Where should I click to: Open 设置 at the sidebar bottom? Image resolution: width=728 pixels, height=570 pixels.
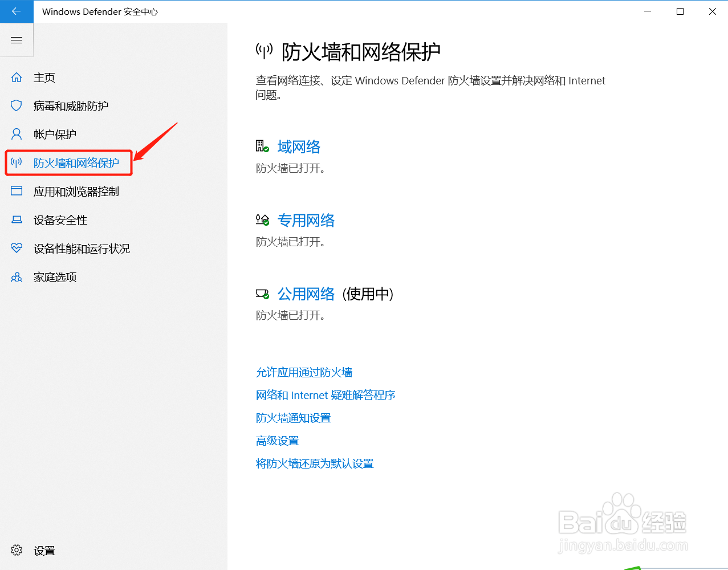(x=44, y=551)
